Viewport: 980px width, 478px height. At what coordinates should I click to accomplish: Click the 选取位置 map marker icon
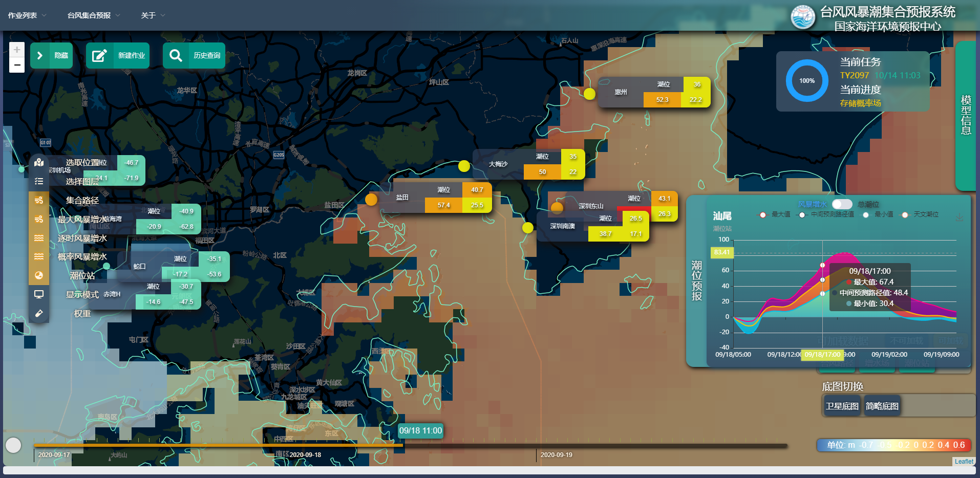tap(39, 163)
